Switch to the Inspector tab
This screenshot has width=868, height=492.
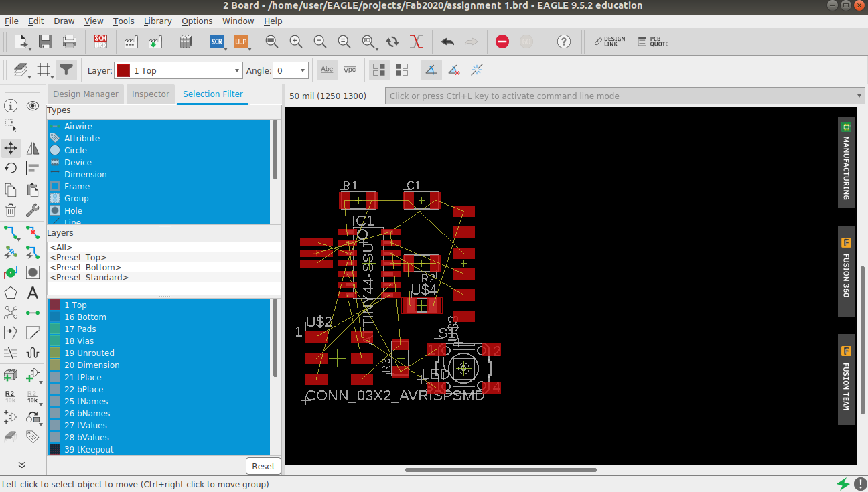(151, 94)
